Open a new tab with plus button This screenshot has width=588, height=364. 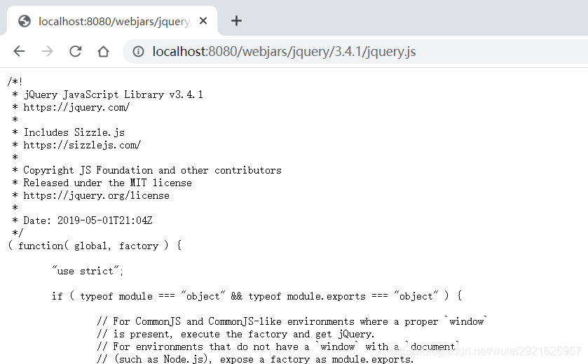tap(236, 20)
